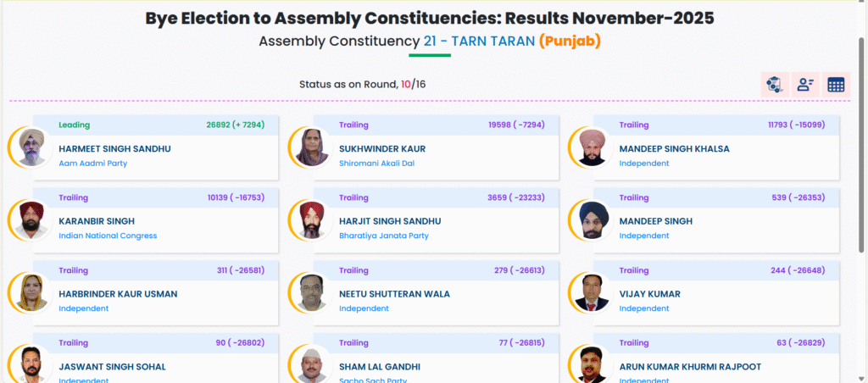Open the candidate list person icon
The image size is (868, 383).
point(804,85)
